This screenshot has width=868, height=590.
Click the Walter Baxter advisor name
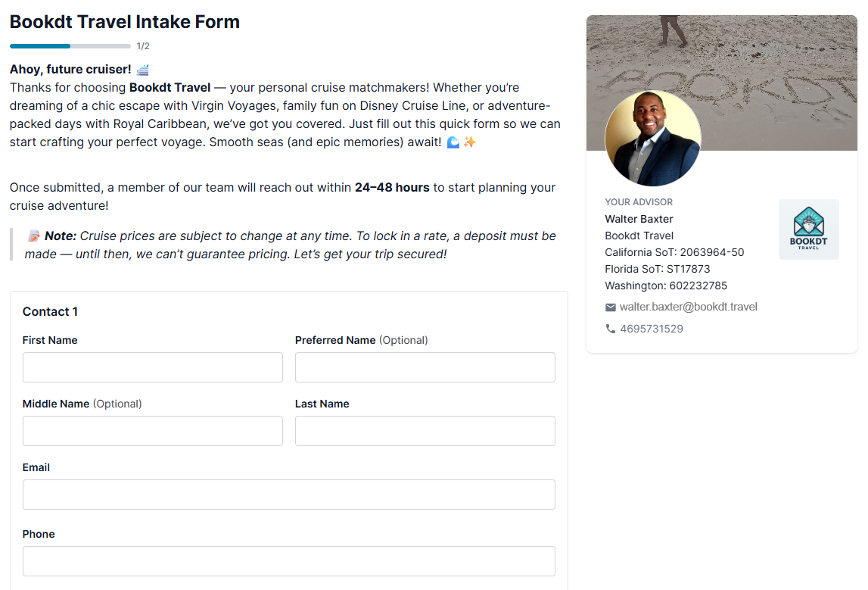click(x=639, y=219)
